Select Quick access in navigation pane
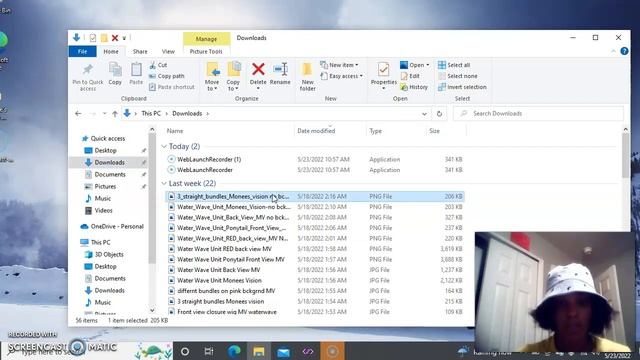Viewport: 640px width, 360px height. click(x=104, y=138)
